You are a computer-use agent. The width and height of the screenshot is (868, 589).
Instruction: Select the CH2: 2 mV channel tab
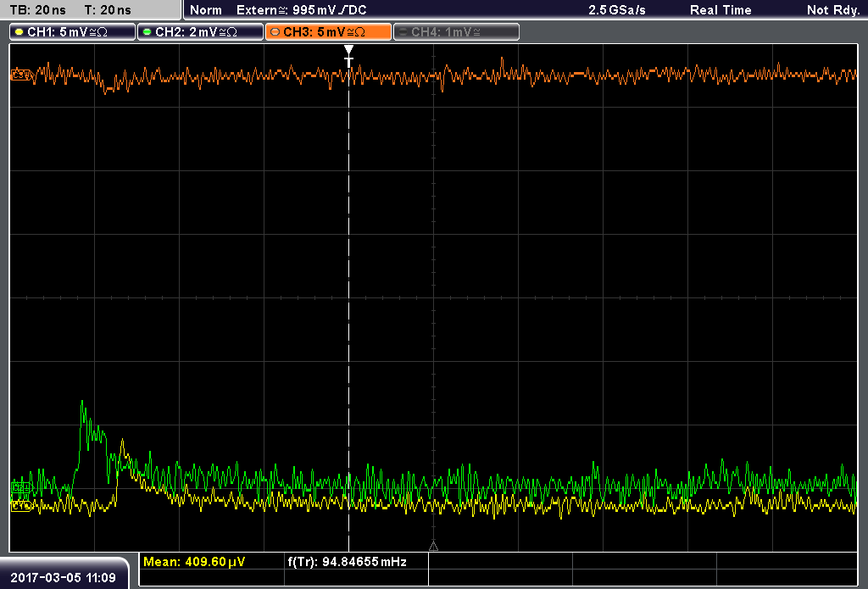pyautogui.click(x=200, y=32)
